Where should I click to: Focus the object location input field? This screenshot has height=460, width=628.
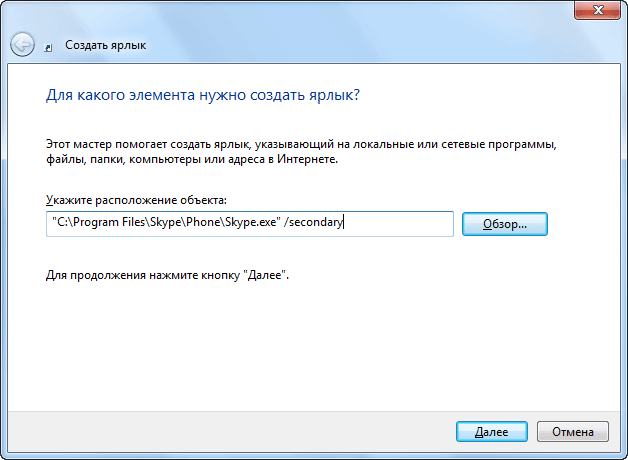point(250,224)
